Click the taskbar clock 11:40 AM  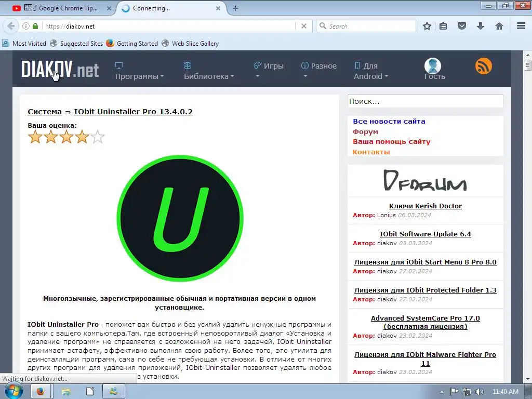click(x=505, y=392)
